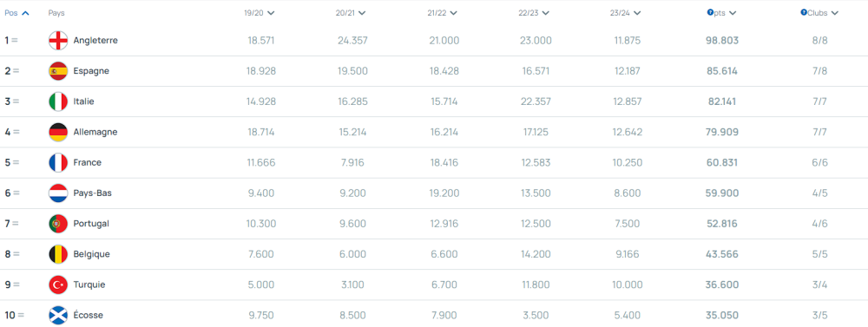
Task: Open the France country link
Action: [x=88, y=163]
